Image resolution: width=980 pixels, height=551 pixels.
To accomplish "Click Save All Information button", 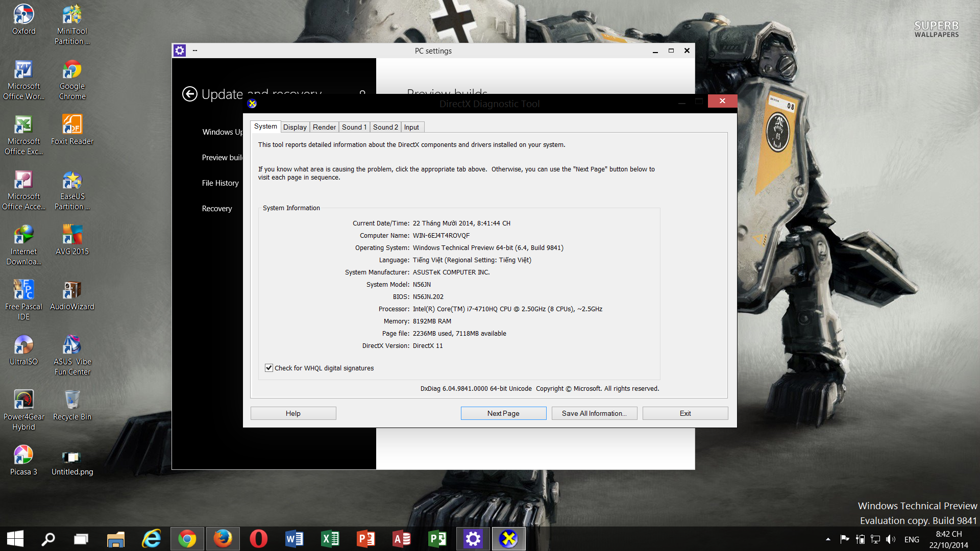I will pos(594,413).
